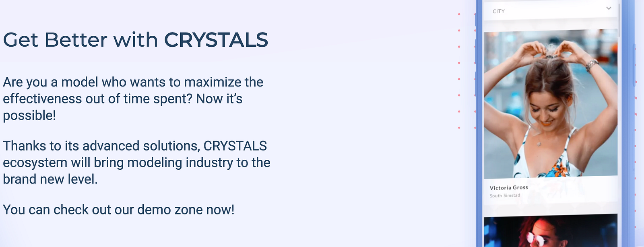
Task: Open the model photo with pink sunglasses
Action: click(551, 231)
